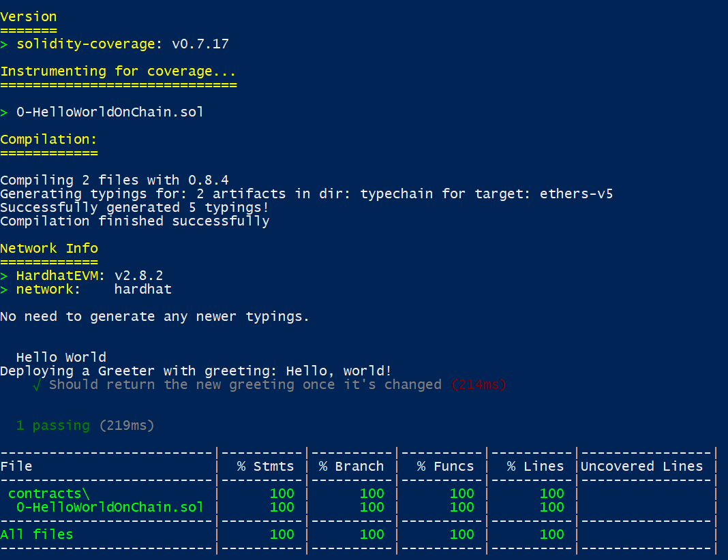Click the red 214ms test duration

pos(479,385)
